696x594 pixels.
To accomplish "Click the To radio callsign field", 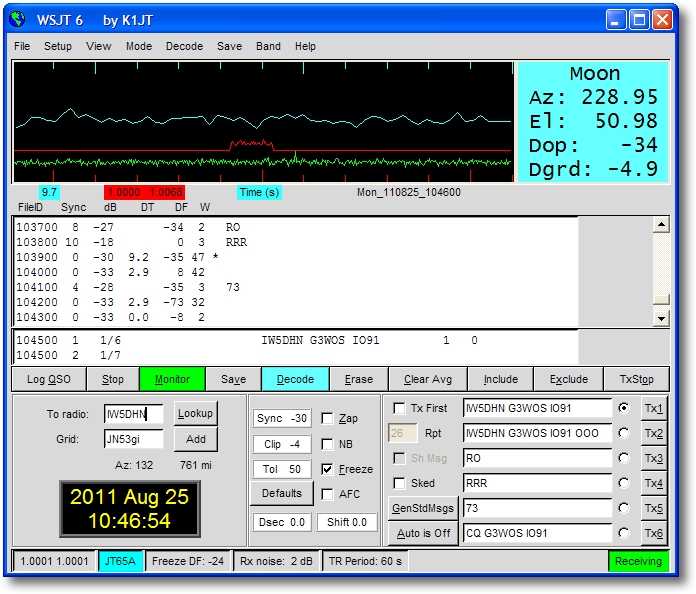I will (134, 414).
